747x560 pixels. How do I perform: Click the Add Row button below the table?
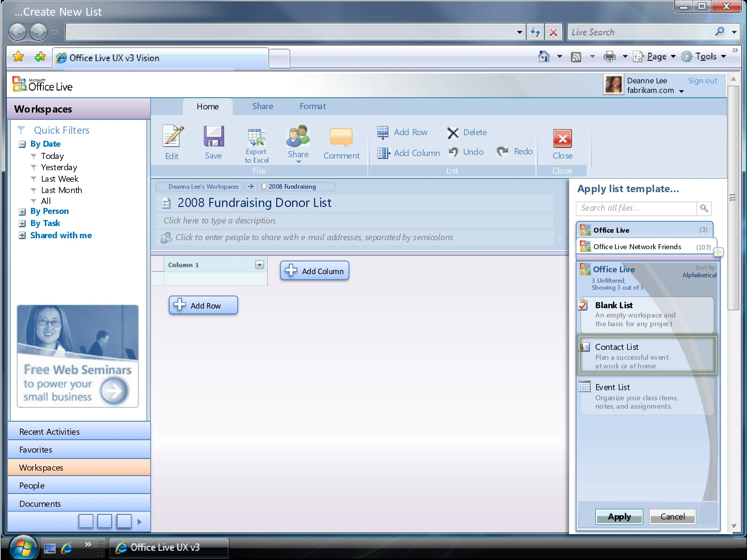click(x=203, y=305)
